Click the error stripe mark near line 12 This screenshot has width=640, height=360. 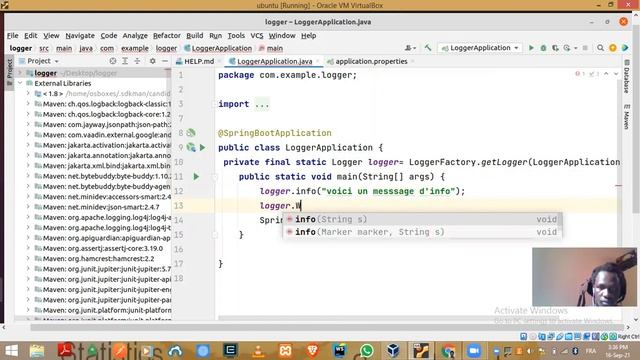point(618,185)
